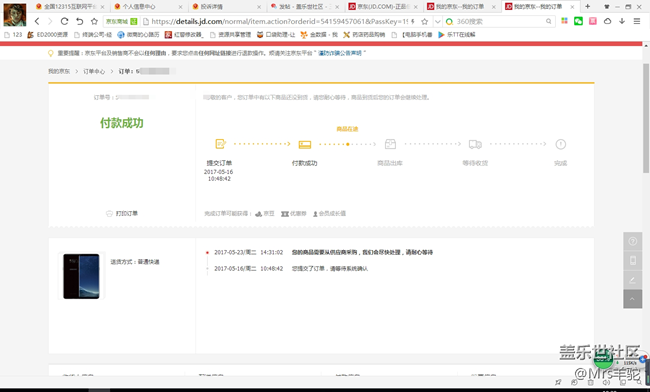Click the 会员成长值 reward item
650x392 pixels.
pos(329,213)
